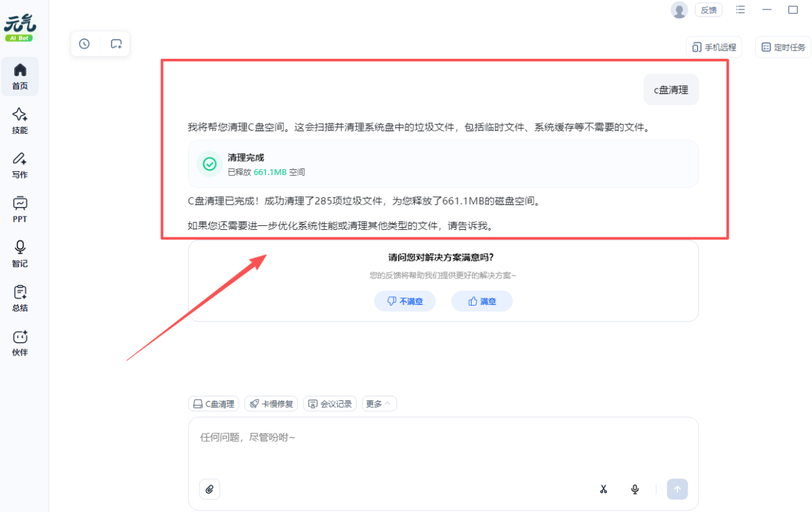The height and width of the screenshot is (512, 812).
Task: Click the scissors screenshot icon
Action: 604,489
